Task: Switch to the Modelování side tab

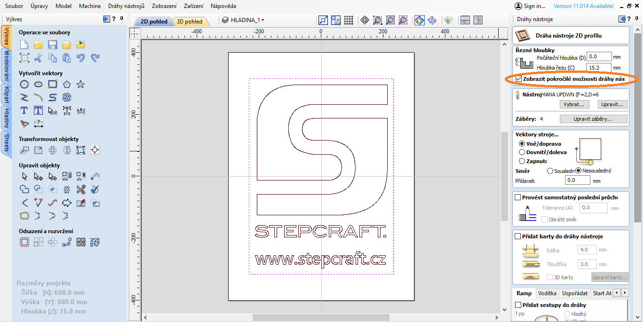Action: pos(7,66)
